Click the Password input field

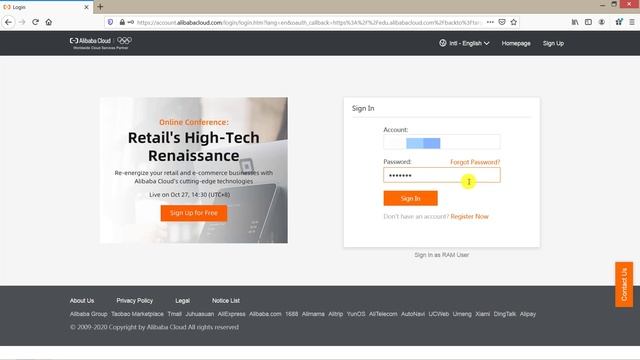[x=442, y=175]
